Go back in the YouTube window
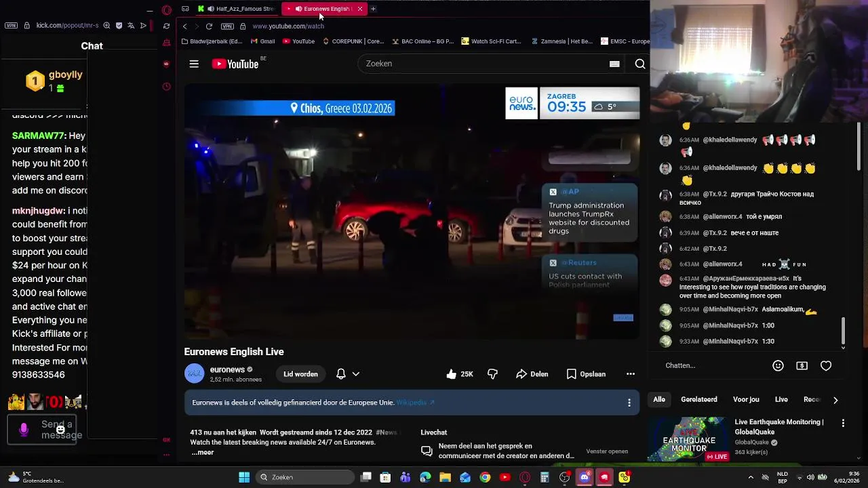This screenshot has height=488, width=868. point(184,26)
